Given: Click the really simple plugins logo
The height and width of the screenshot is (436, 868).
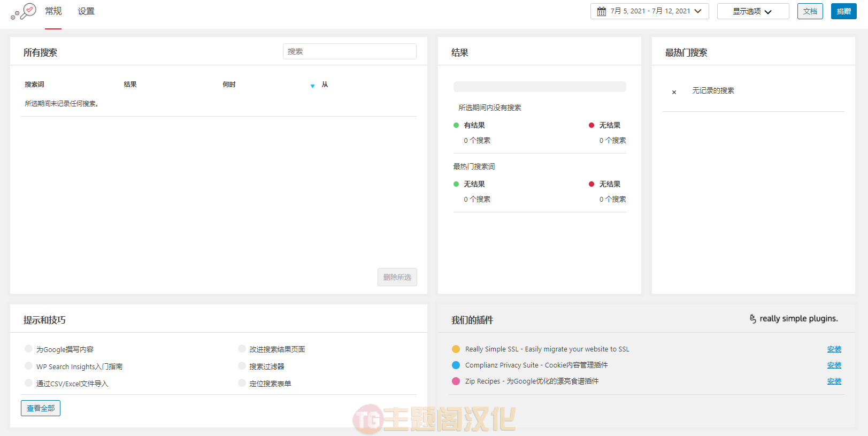Looking at the screenshot, I should click(x=794, y=319).
